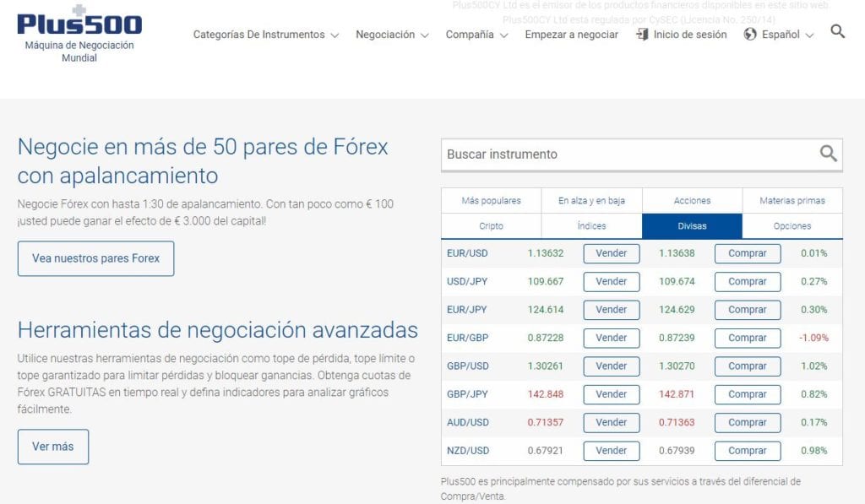
Task: Switch to Acciones tab
Action: 693,201
